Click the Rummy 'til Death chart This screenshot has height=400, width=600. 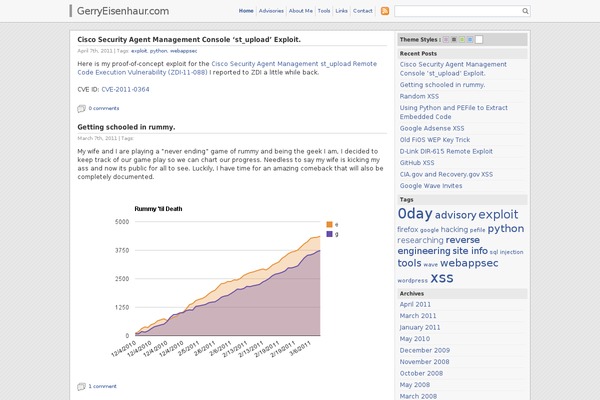click(x=226, y=281)
